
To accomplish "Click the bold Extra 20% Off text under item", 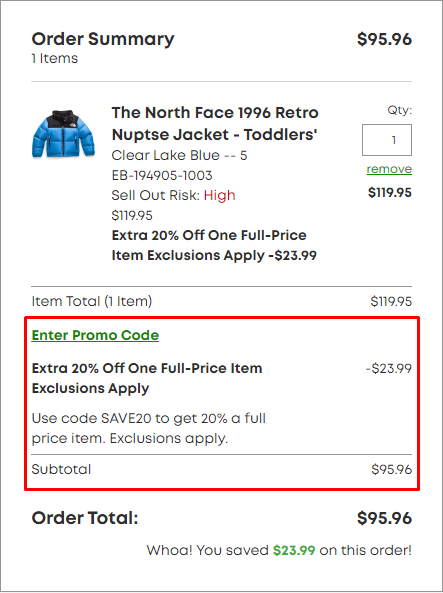I will coord(214,245).
